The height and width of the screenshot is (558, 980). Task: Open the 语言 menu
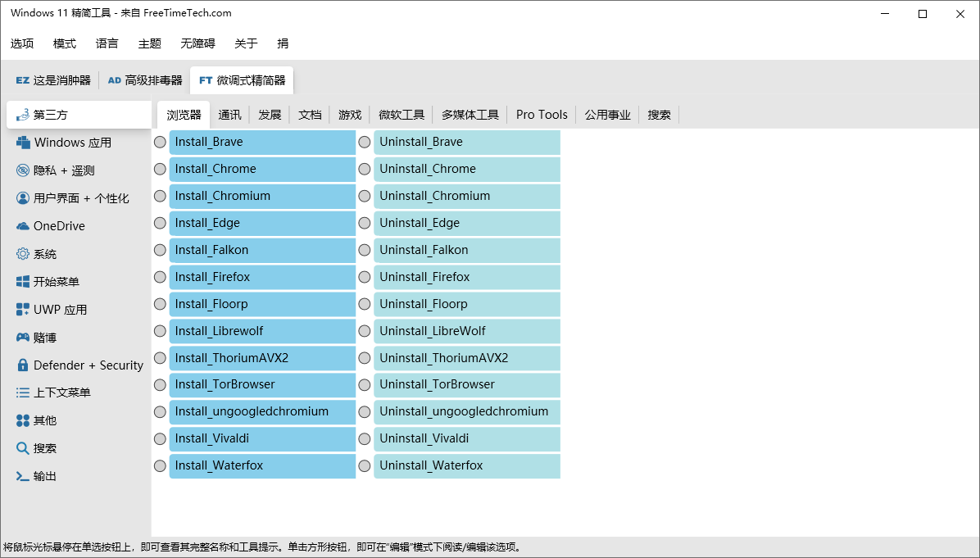pyautogui.click(x=107, y=43)
